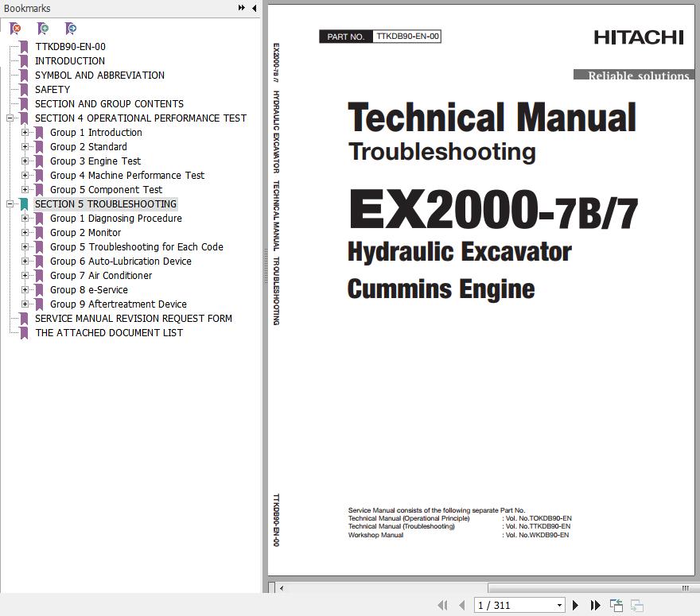
Task: Open THE ATTACHED DOCUMENT LIST bookmark
Action: [x=109, y=332]
